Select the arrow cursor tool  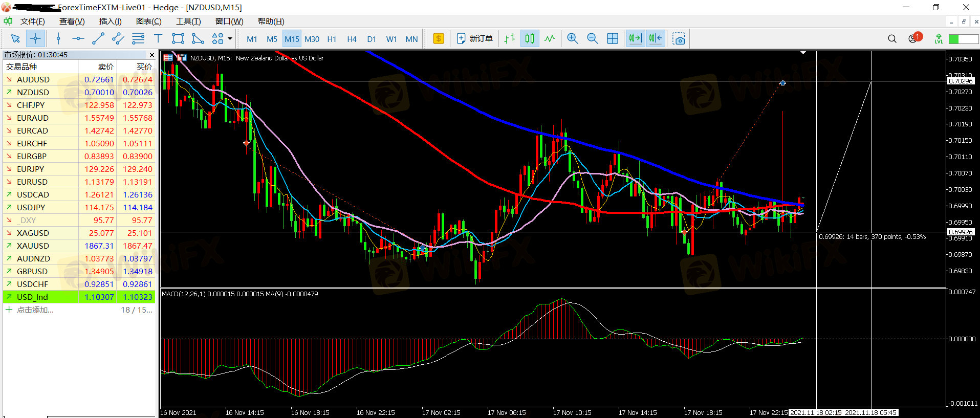(15, 39)
